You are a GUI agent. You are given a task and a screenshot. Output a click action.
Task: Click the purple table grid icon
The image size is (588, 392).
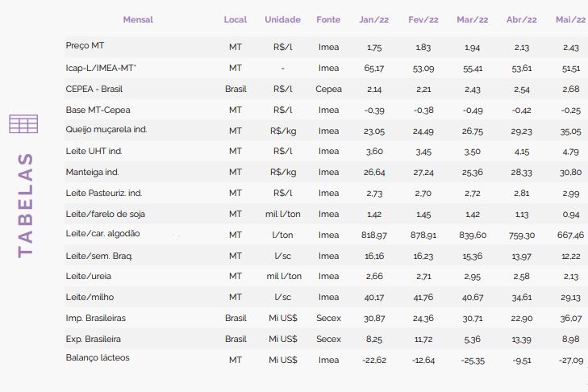pyautogui.click(x=23, y=123)
